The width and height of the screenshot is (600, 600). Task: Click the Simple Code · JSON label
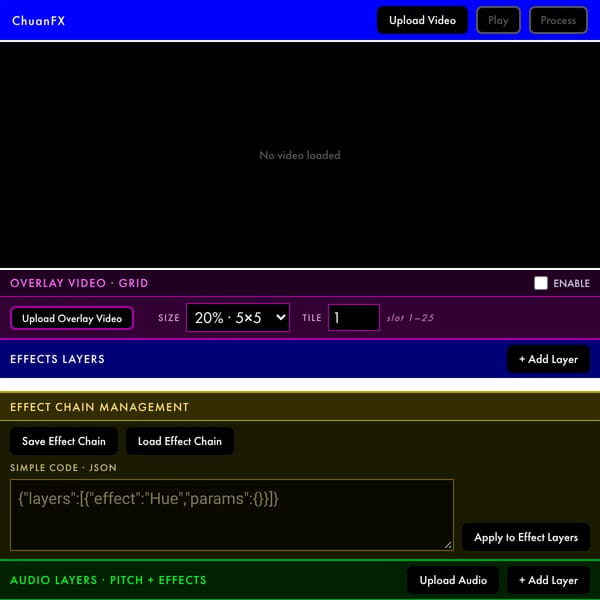tap(63, 468)
